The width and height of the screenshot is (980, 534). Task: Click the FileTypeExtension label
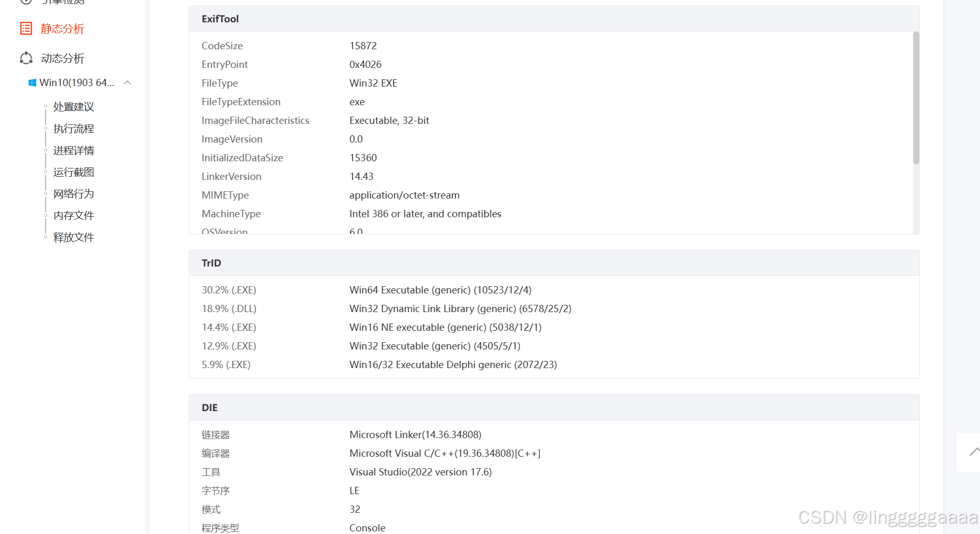click(x=241, y=102)
